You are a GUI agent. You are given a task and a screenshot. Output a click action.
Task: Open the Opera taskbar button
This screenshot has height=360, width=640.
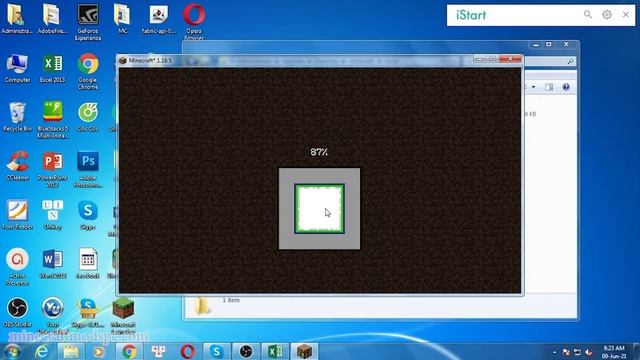point(187,351)
